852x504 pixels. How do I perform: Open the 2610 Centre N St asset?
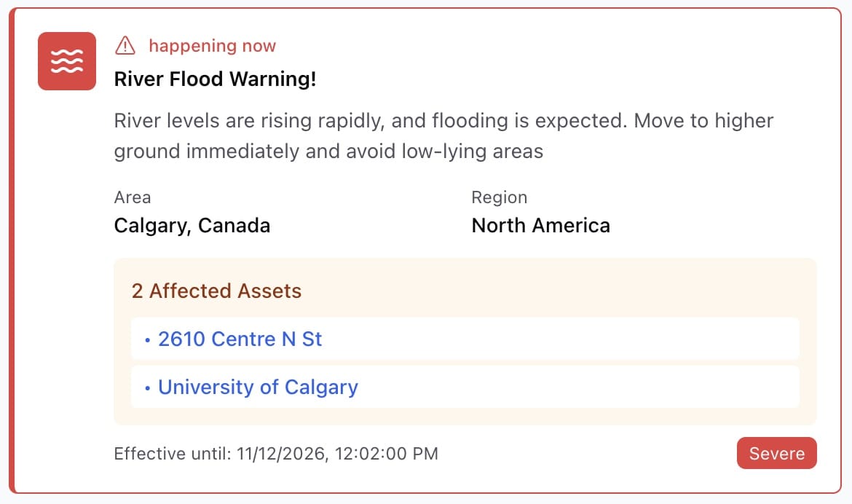click(x=240, y=339)
